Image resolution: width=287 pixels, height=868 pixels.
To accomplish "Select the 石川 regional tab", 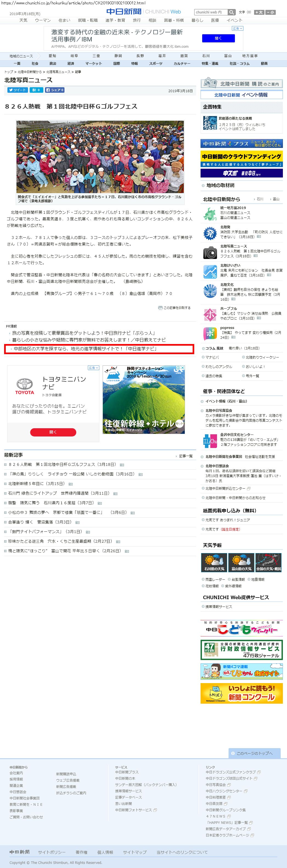I will click(x=206, y=56).
